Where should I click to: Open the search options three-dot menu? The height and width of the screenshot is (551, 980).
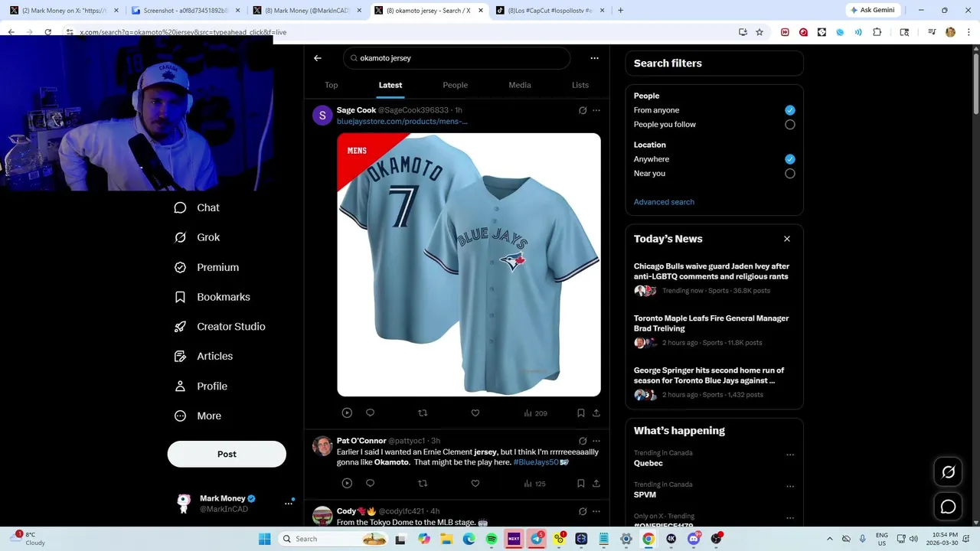pos(594,58)
